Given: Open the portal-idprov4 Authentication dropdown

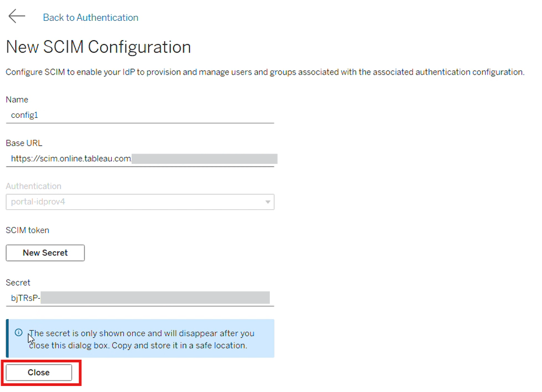Looking at the screenshot, I should click(x=140, y=202).
